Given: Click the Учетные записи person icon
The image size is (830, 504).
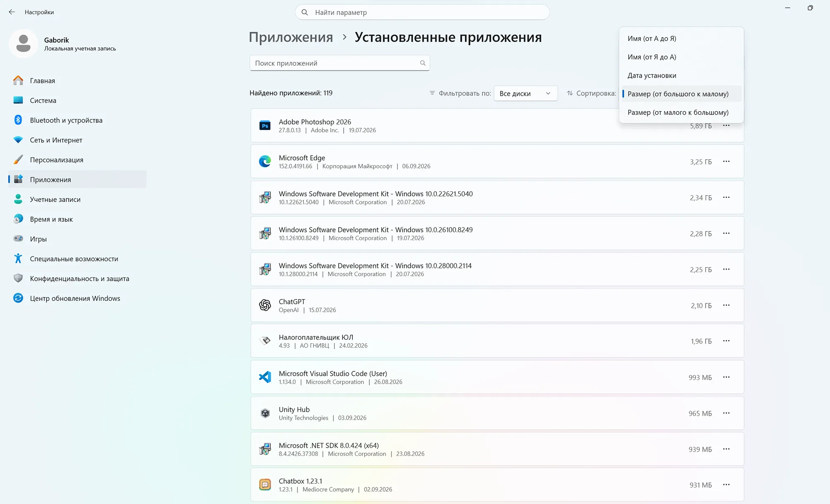Looking at the screenshot, I should [x=18, y=200].
